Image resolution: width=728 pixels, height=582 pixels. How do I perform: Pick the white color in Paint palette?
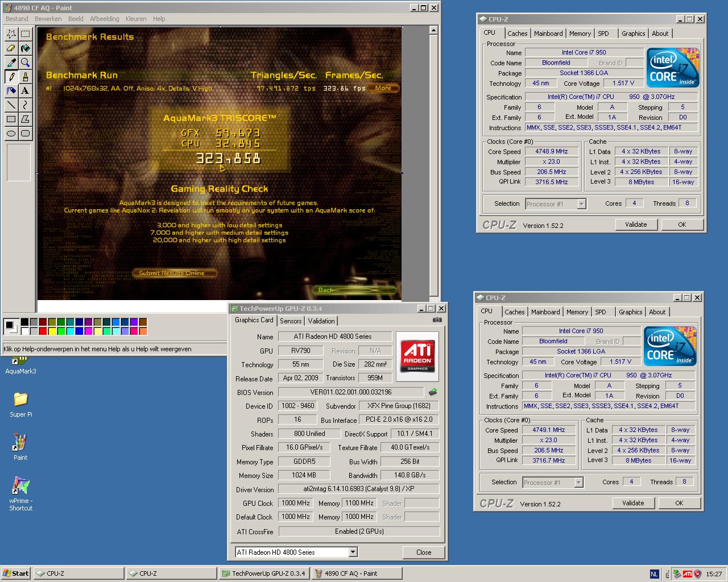[x=24, y=331]
